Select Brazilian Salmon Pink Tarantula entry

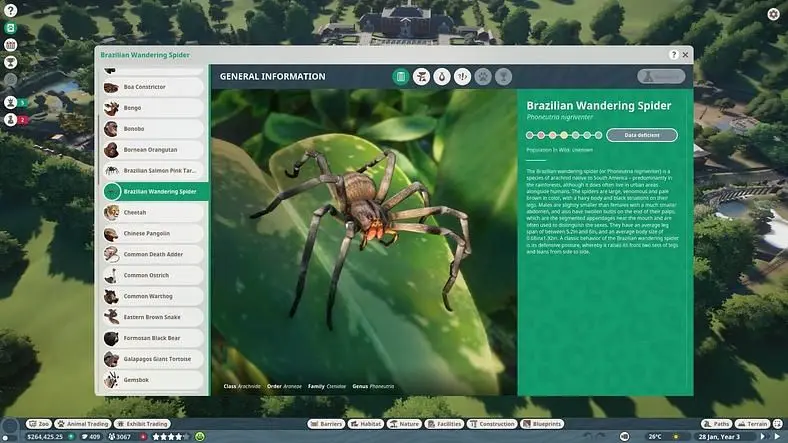coord(153,171)
